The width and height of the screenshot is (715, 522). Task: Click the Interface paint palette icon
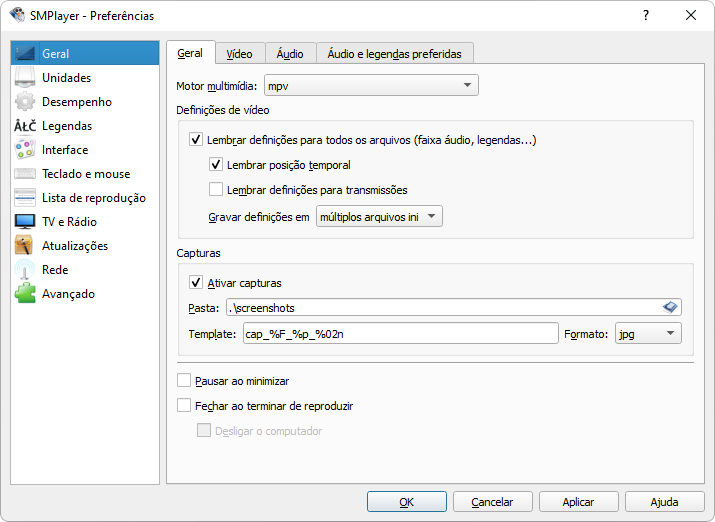click(x=25, y=150)
